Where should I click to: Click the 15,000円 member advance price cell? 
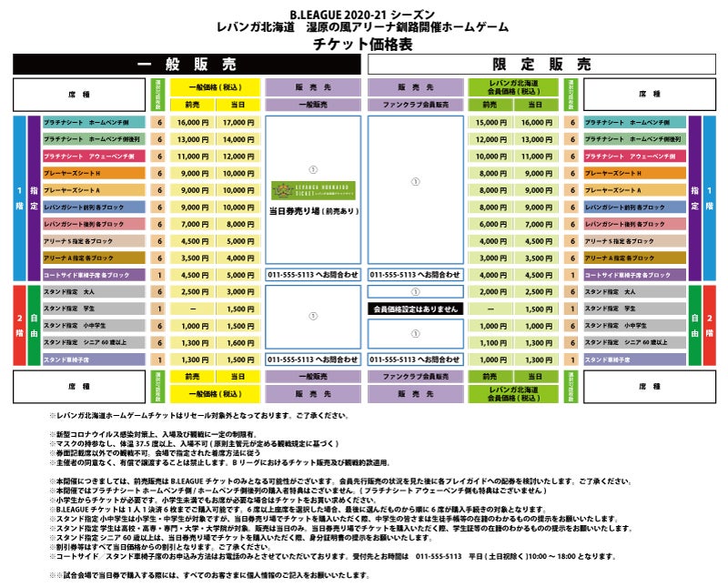pos(490,122)
